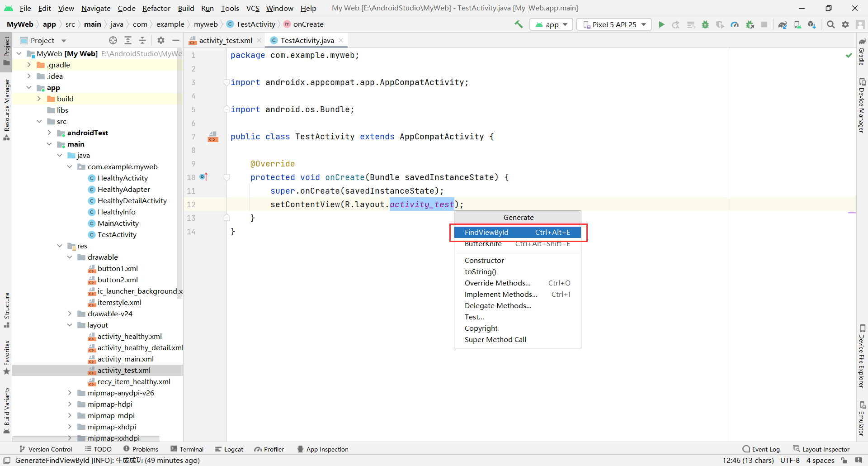
Task: Expand the mipmap-hdpi folder
Action: (70, 404)
